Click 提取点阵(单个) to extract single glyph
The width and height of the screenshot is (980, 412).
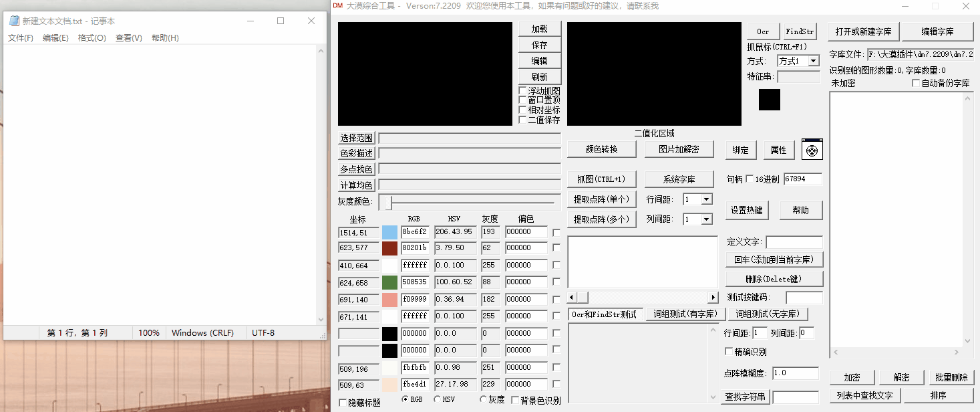click(601, 199)
